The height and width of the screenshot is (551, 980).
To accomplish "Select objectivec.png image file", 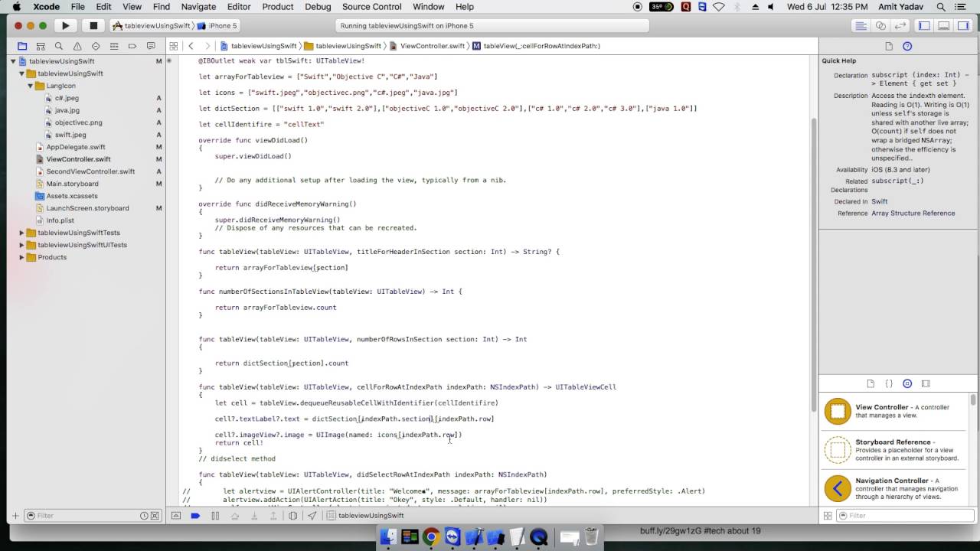I will point(78,122).
